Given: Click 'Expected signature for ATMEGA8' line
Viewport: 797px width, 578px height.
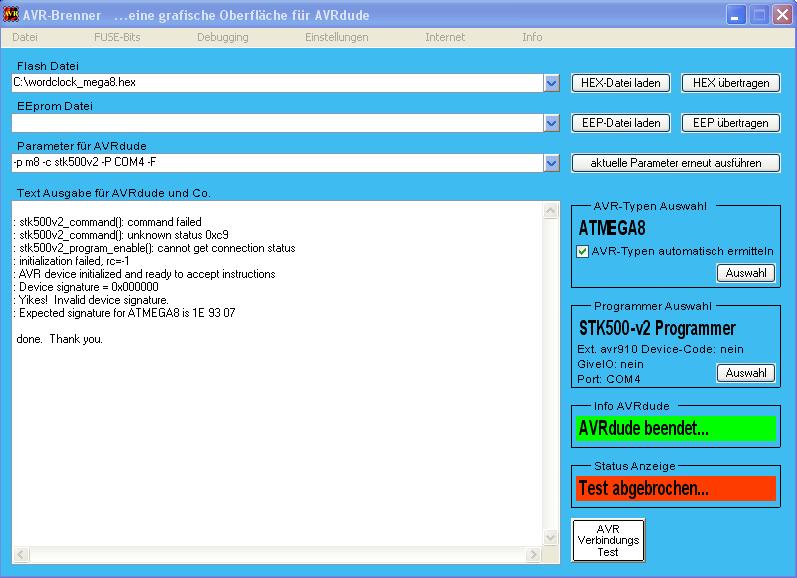Looking at the screenshot, I should tap(125, 313).
